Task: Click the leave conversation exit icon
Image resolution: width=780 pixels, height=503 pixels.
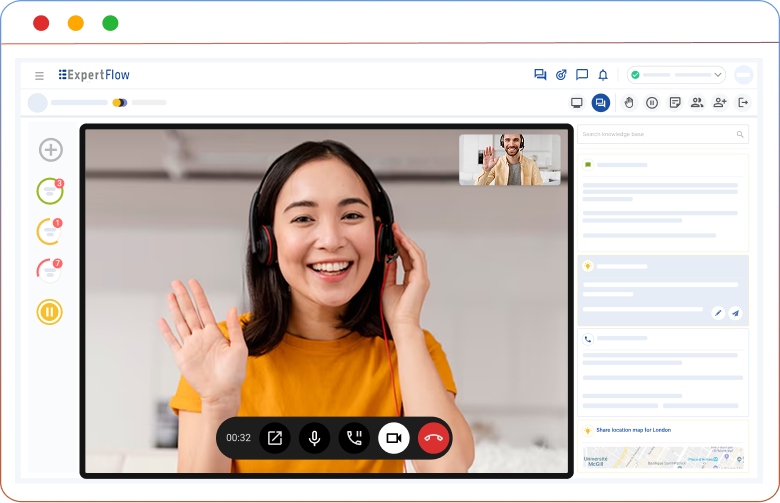Action: [x=743, y=102]
